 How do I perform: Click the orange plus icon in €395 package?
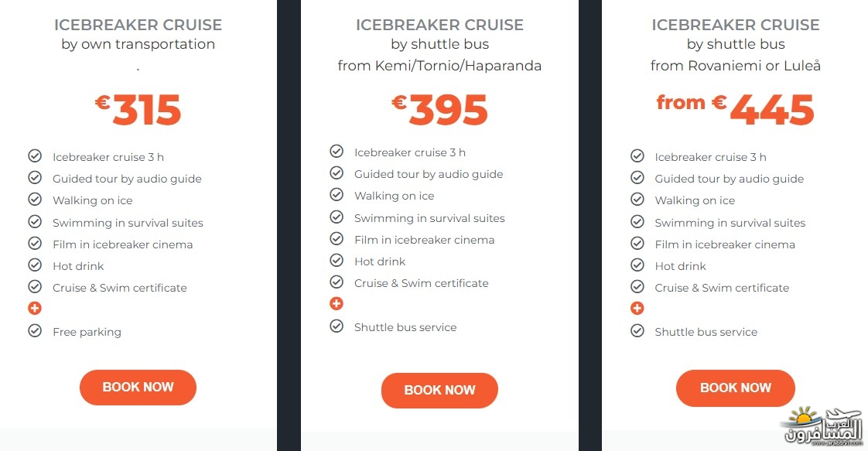tap(337, 303)
